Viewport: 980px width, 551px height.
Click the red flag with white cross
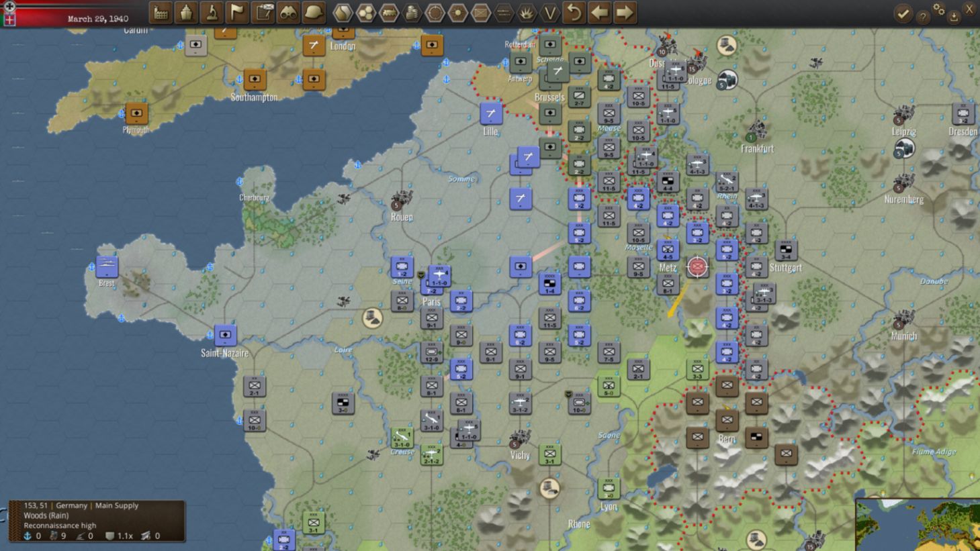point(9,19)
